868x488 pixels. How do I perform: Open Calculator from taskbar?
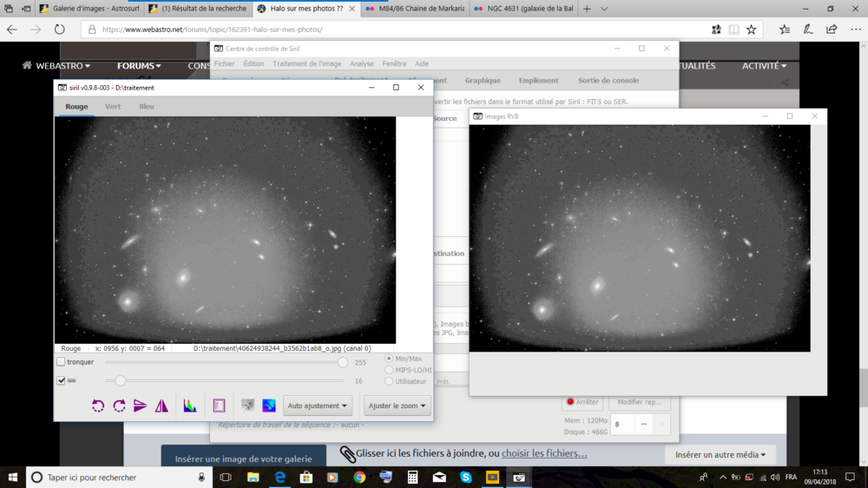pos(412,477)
